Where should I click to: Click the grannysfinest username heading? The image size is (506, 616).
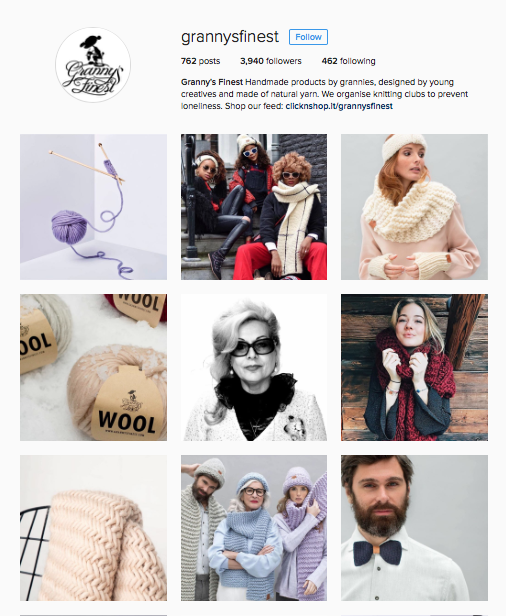[x=230, y=37]
